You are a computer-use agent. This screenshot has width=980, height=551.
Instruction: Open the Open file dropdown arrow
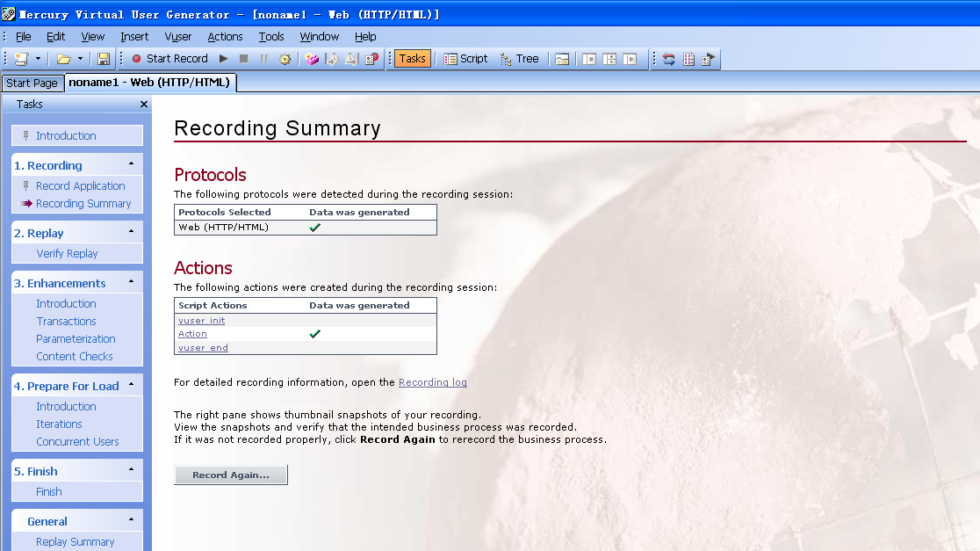(80, 59)
